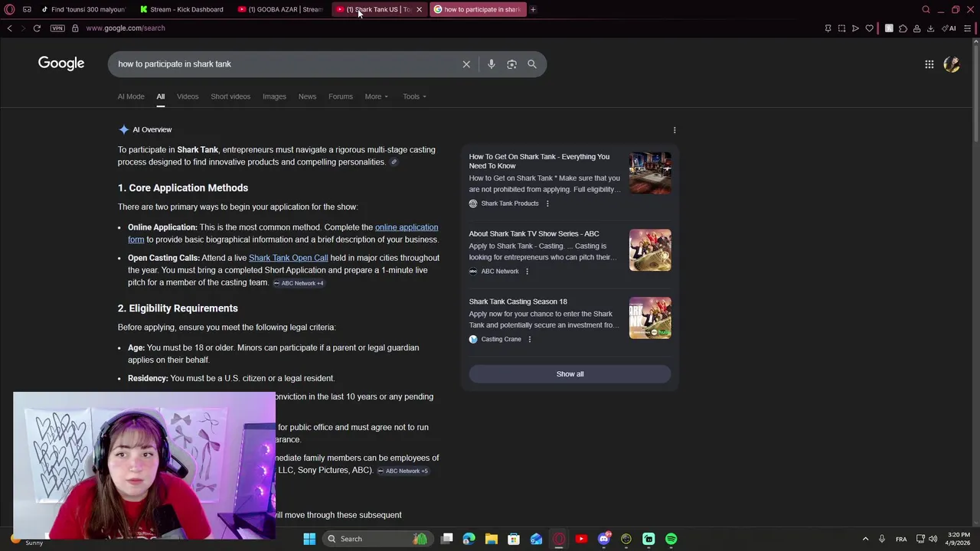Start voice search with microphone icon

pos(492,64)
